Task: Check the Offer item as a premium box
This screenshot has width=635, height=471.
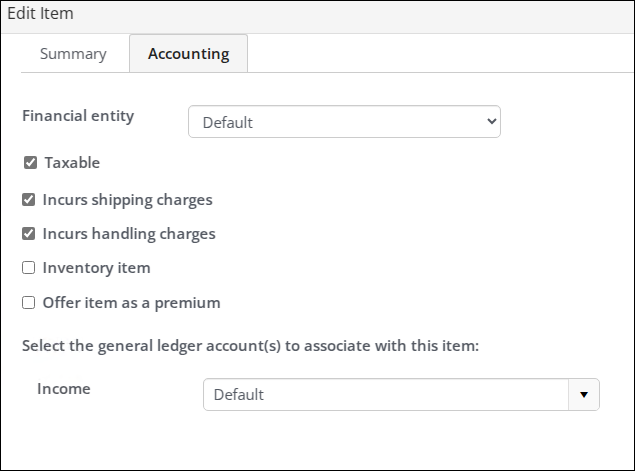Action: tap(29, 302)
